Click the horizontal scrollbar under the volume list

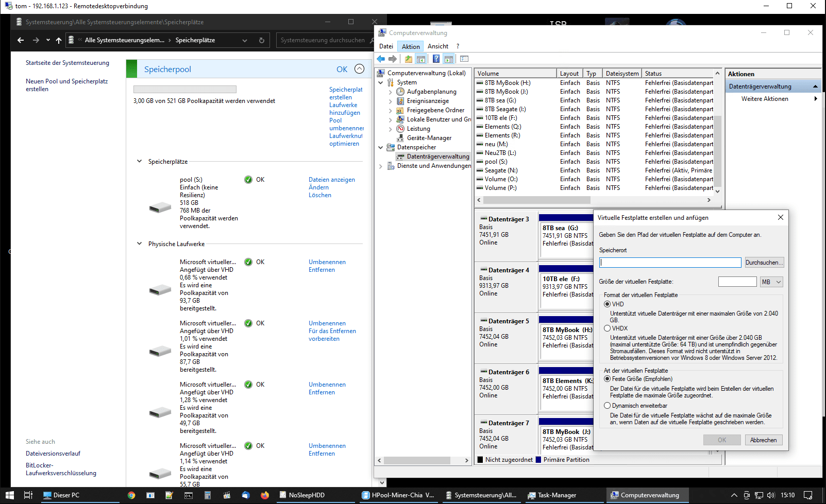[x=537, y=200]
